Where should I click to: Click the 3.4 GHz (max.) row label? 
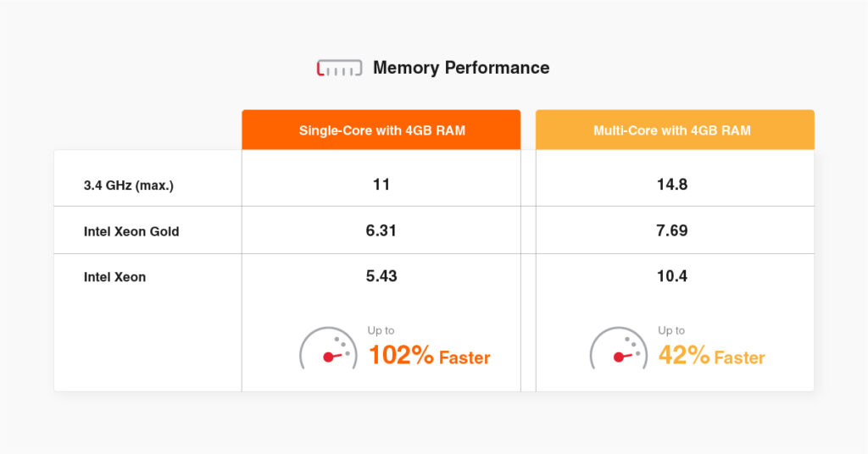coord(129,185)
